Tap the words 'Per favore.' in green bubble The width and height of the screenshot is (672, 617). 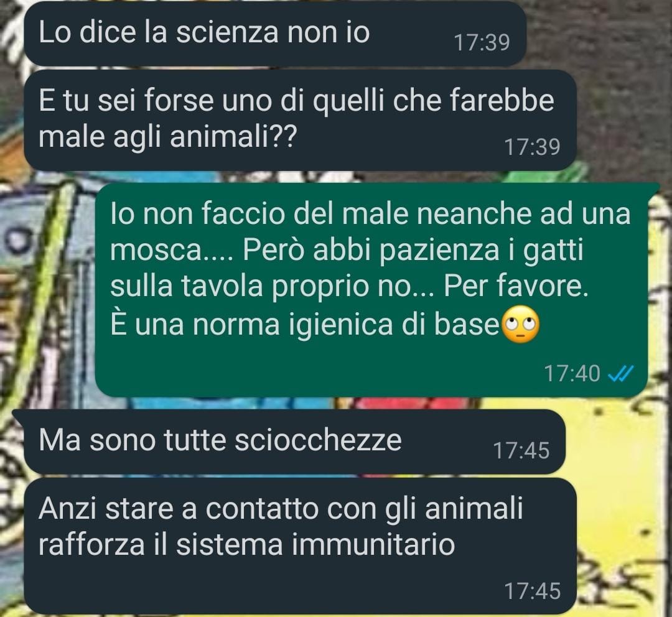tap(516, 285)
